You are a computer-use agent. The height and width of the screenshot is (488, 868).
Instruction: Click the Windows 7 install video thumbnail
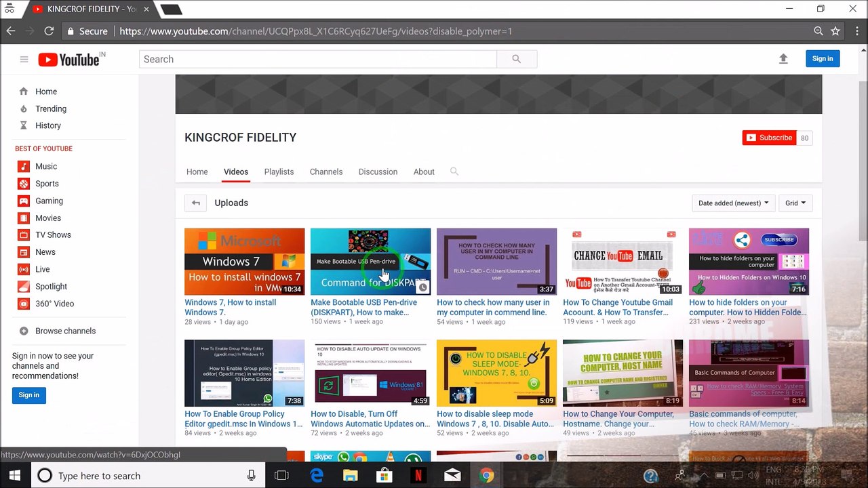click(x=244, y=262)
